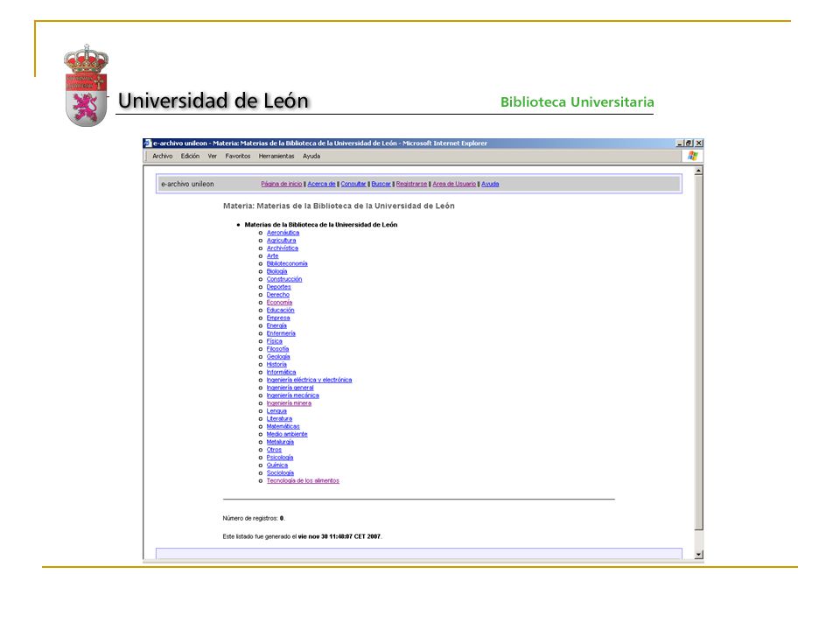Image resolution: width=840 pixels, height=630 pixels.
Task: Click the Windows flag logo in IE toolbar
Action: point(693,156)
